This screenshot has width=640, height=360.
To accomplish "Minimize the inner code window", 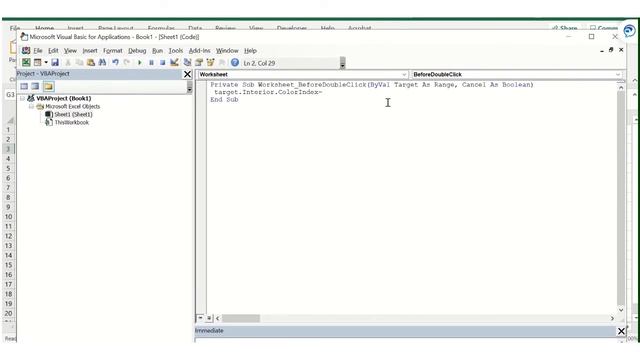I will click(602, 51).
